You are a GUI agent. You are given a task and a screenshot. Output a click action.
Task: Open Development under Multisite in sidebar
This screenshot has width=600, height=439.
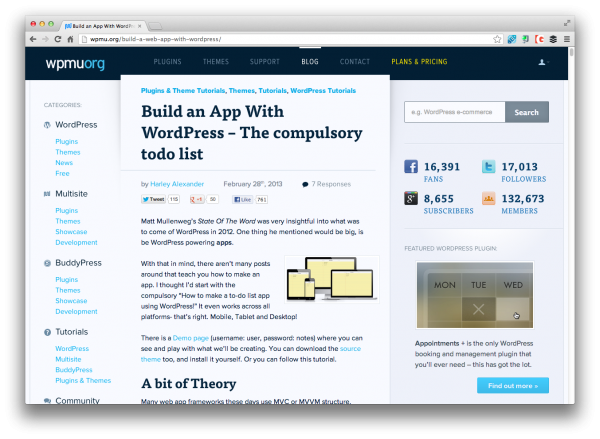point(76,243)
